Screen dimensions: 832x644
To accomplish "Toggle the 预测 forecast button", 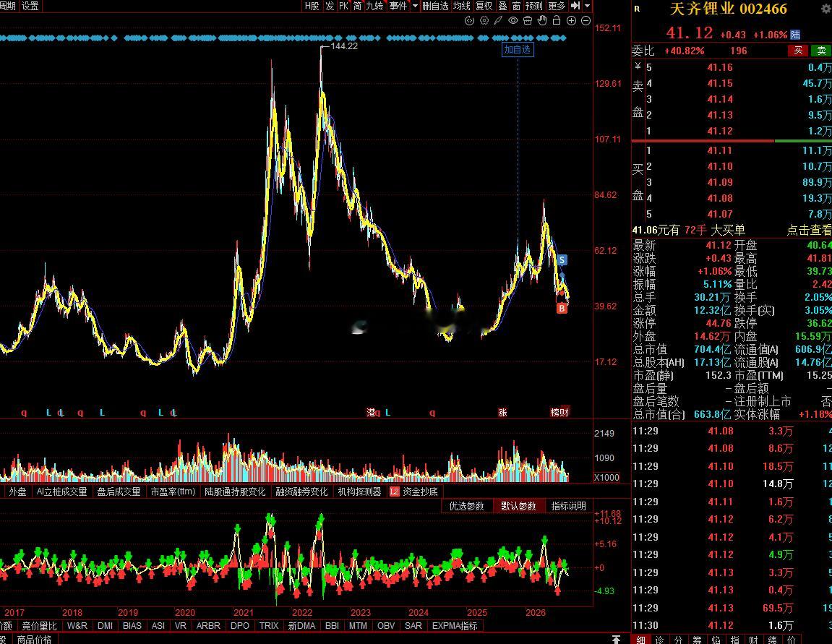I will 533,6.
